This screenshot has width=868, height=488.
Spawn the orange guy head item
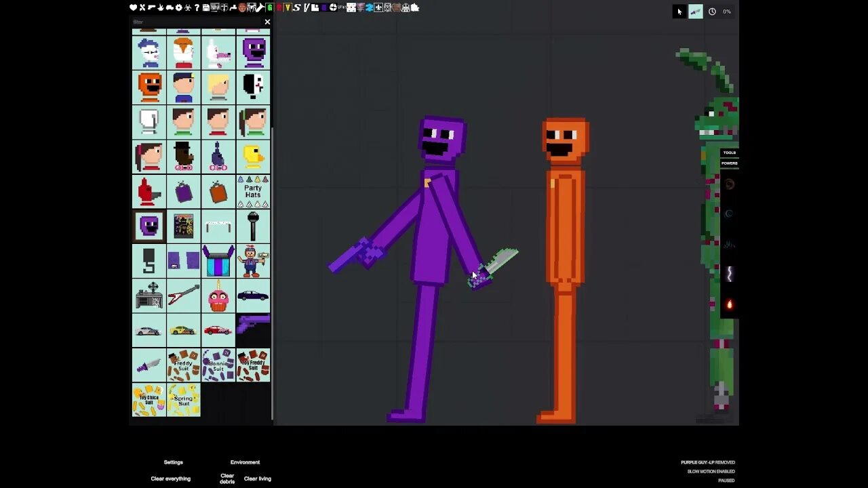(149, 87)
